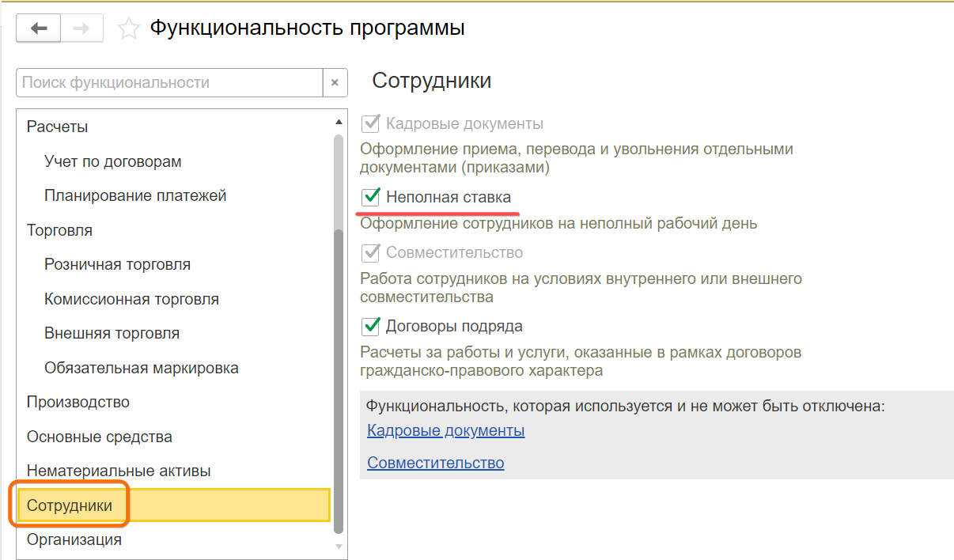954x560 pixels.
Task: Click the section list scrollbar thumb
Action: 339,380
